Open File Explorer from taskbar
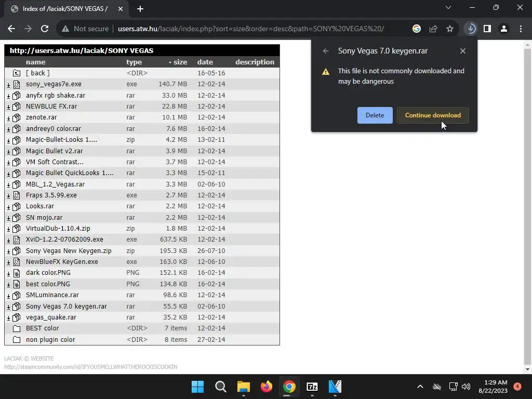532x399 pixels. [x=243, y=387]
